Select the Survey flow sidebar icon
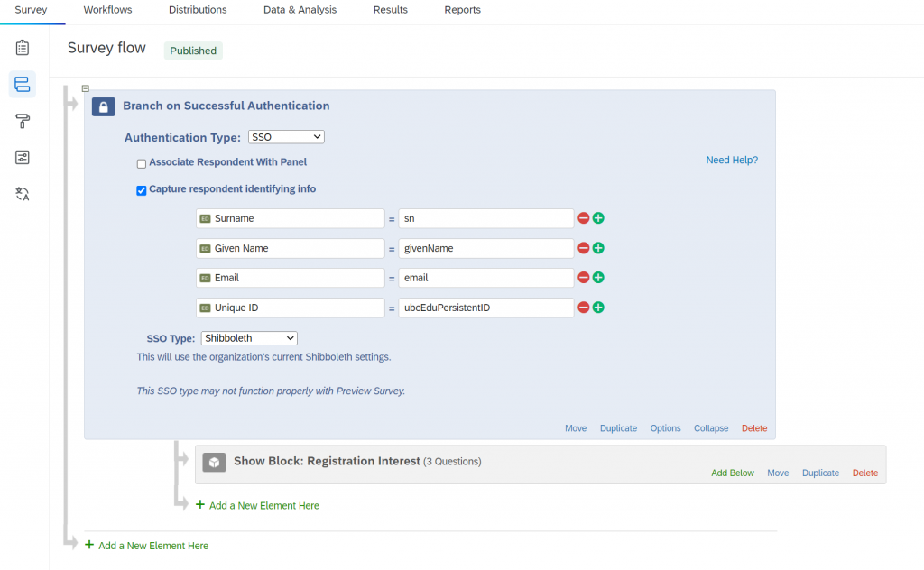The width and height of the screenshot is (924, 570). (23, 84)
